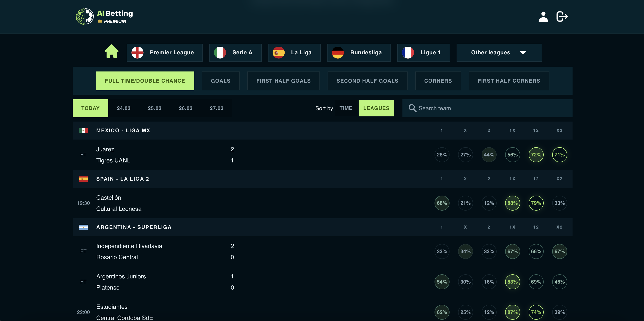Click the France flag for Ligue 1
The image size is (644, 321).
click(408, 52)
